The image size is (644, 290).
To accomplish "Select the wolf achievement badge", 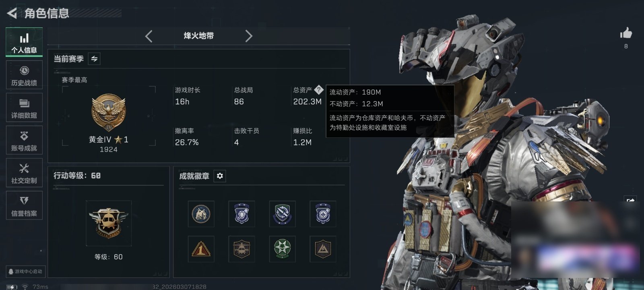I will pyautogui.click(x=201, y=214).
